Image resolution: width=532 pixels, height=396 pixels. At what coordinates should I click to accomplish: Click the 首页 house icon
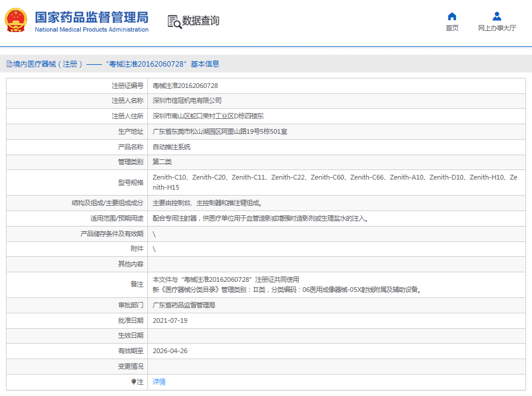point(452,16)
